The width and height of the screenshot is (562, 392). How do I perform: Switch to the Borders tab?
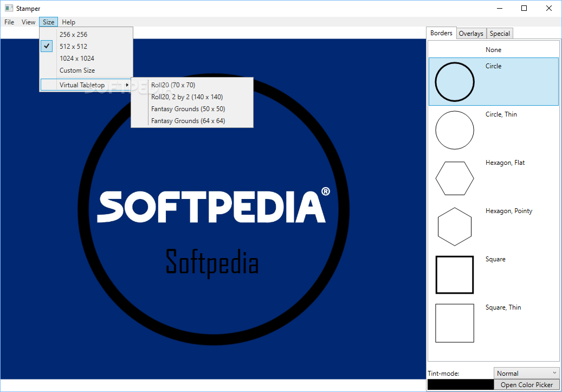click(441, 33)
